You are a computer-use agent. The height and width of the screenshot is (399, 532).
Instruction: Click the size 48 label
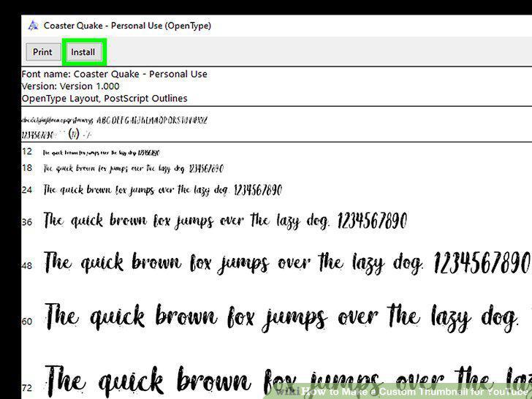pos(27,265)
